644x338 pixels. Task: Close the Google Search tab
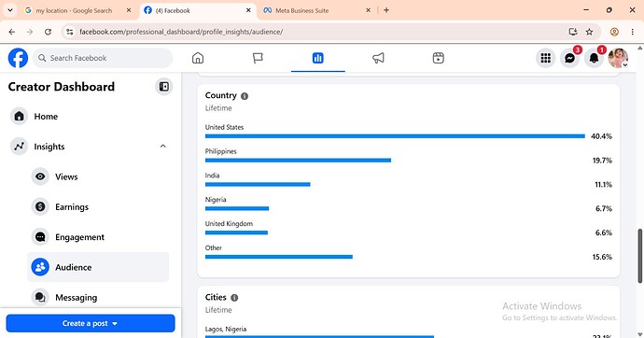tap(129, 10)
